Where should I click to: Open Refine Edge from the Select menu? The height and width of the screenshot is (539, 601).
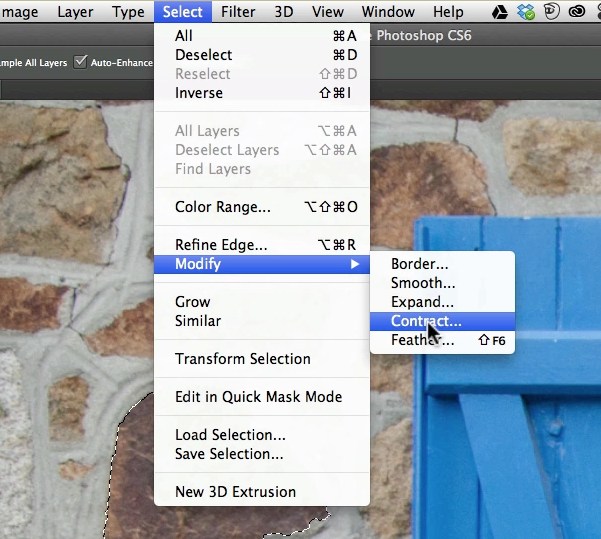pyautogui.click(x=221, y=245)
